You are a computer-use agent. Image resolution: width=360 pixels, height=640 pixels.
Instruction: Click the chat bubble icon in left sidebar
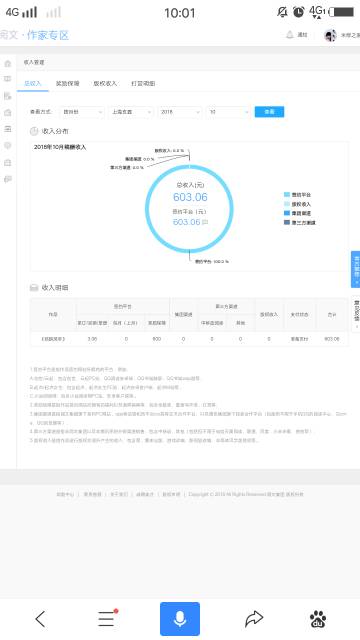click(x=8, y=179)
